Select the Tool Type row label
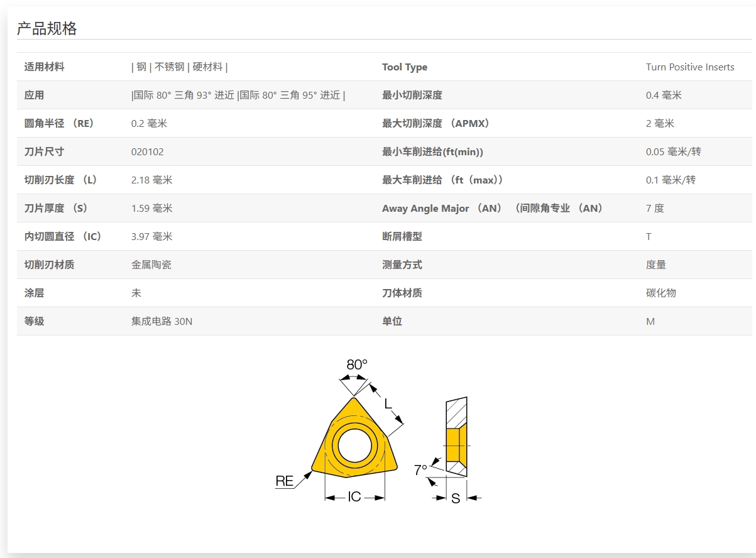The width and height of the screenshot is (756, 558). click(x=404, y=67)
